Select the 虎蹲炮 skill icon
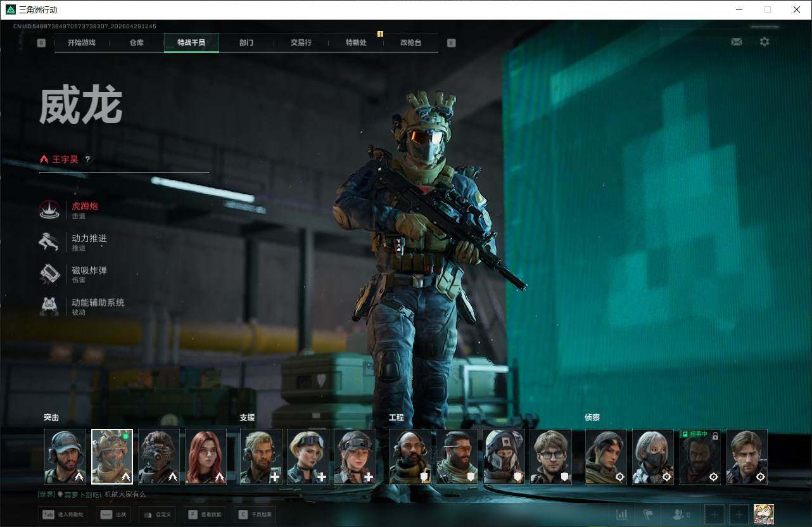The height and width of the screenshot is (527, 812). (x=49, y=210)
